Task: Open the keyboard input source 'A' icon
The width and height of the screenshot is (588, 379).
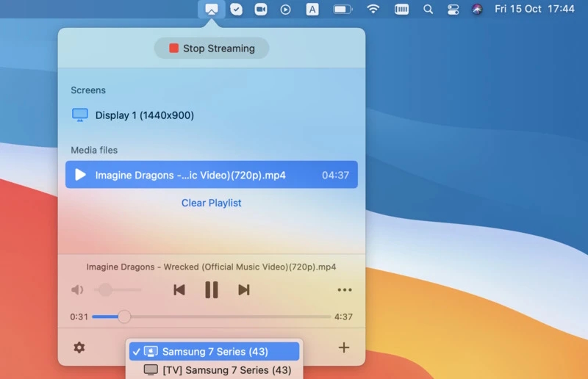Action: point(312,10)
